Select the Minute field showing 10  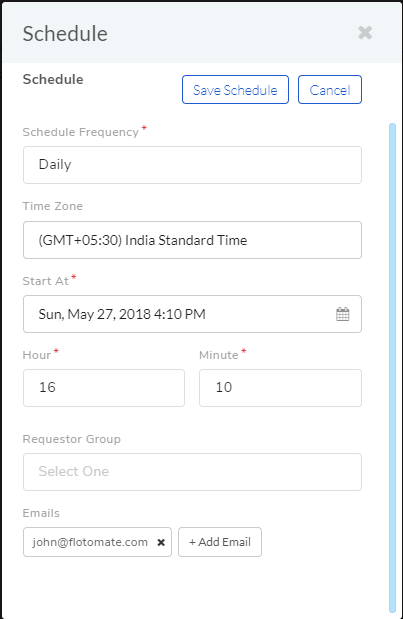click(280, 388)
